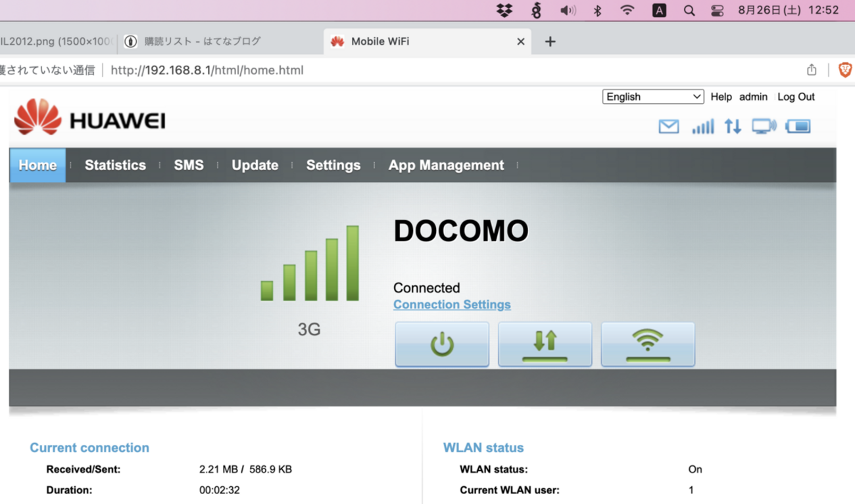
Task: Click the Received/Sent label
Action: (84, 469)
